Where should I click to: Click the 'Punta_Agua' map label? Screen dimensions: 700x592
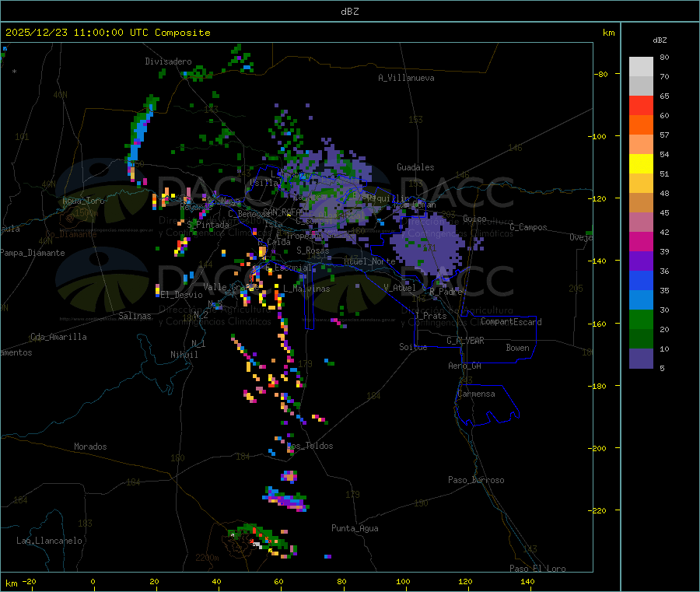click(355, 528)
